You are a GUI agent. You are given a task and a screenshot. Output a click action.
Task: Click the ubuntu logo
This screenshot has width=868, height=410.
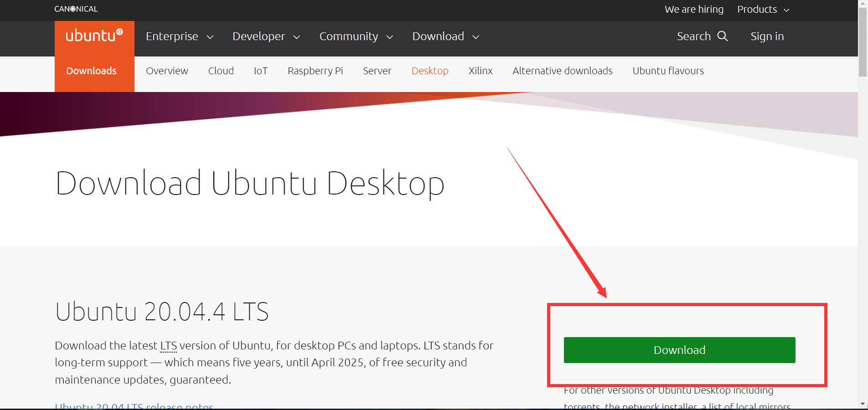(x=94, y=36)
